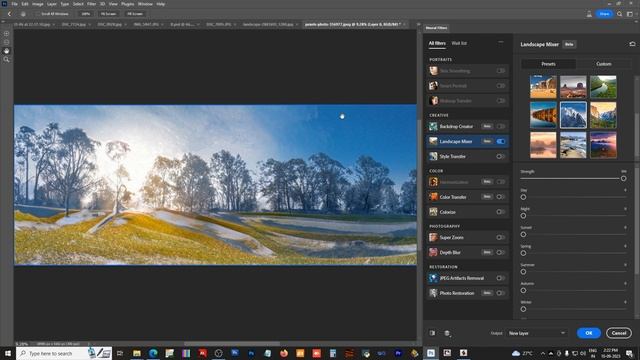Select the Zoom tool magnifier icon
Screen dimensions: 640x360
(6, 60)
